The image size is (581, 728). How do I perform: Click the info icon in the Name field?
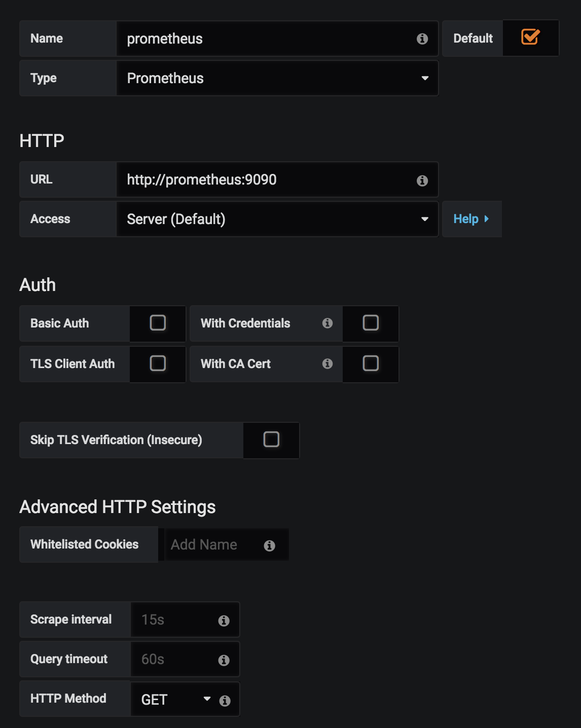(x=422, y=39)
